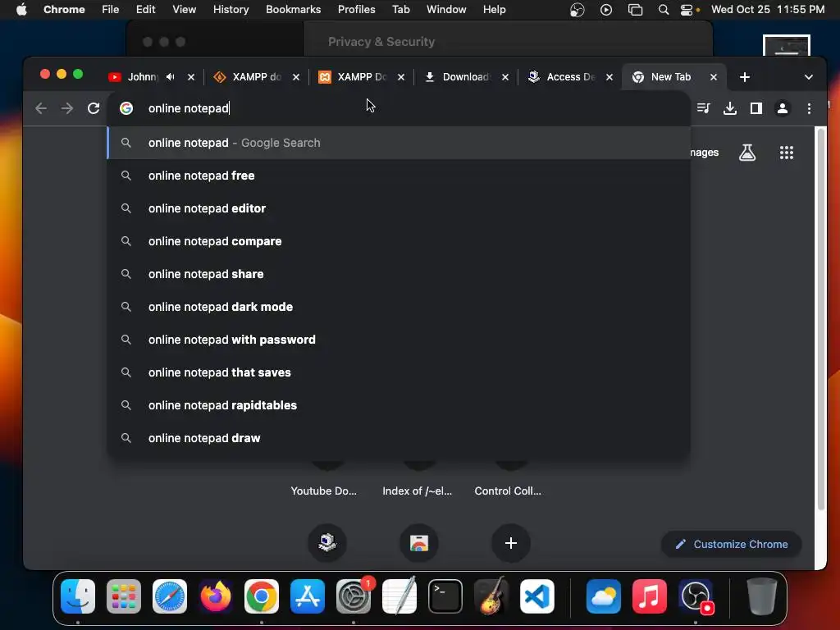Open the Control Coll... shortcut
The image size is (840, 630).
coord(508,491)
